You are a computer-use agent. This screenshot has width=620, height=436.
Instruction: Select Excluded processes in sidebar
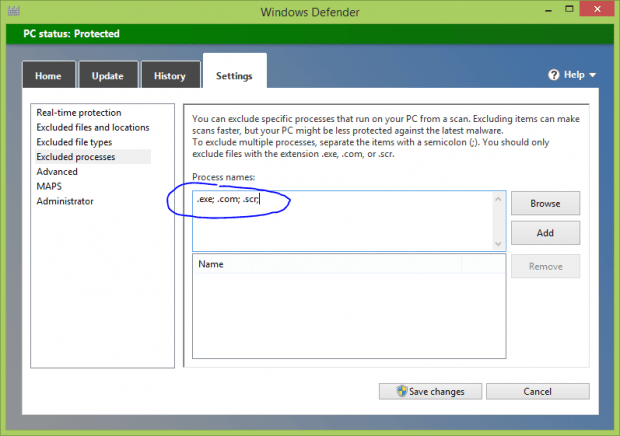pyautogui.click(x=93, y=157)
